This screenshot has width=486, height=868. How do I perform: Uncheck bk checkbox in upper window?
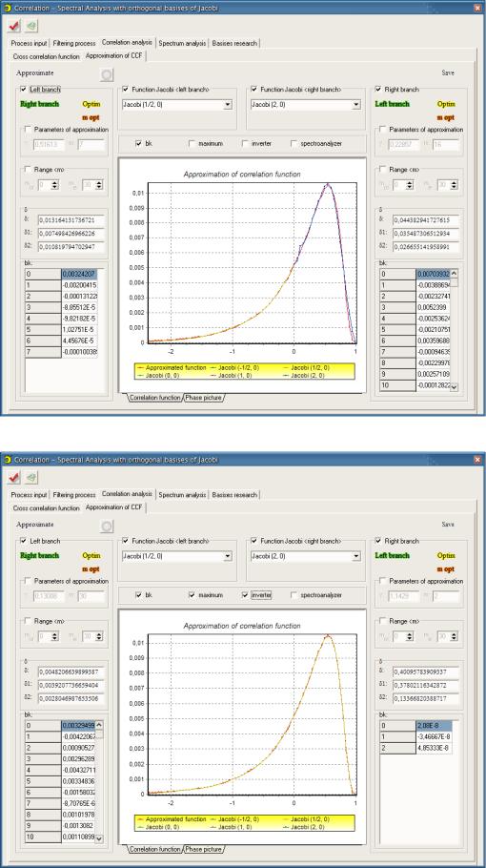pos(138,143)
